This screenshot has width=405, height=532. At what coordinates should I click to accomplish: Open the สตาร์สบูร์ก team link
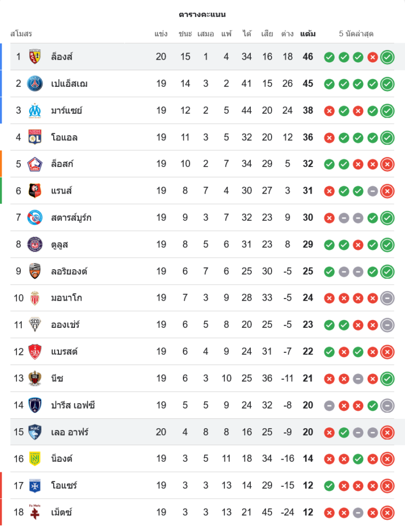coord(71,218)
